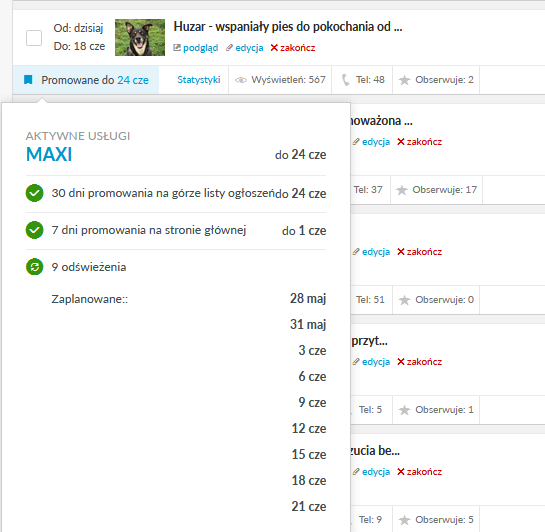545x532 pixels.
Task: Click the phone icon next to Tel 48
Action: click(345, 80)
